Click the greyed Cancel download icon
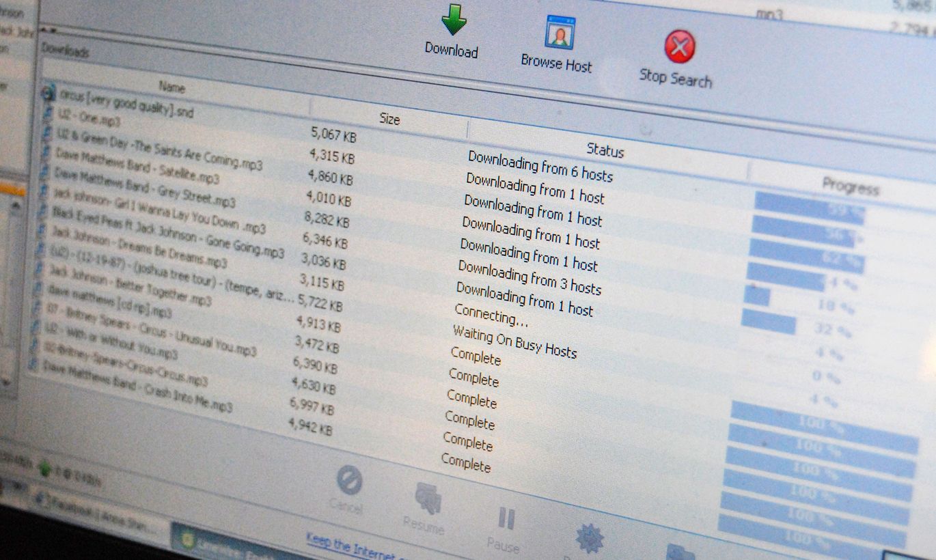 point(349,481)
